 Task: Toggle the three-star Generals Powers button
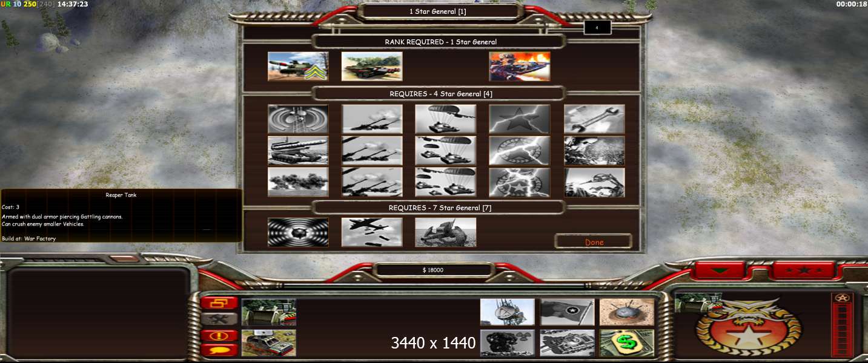tap(804, 270)
